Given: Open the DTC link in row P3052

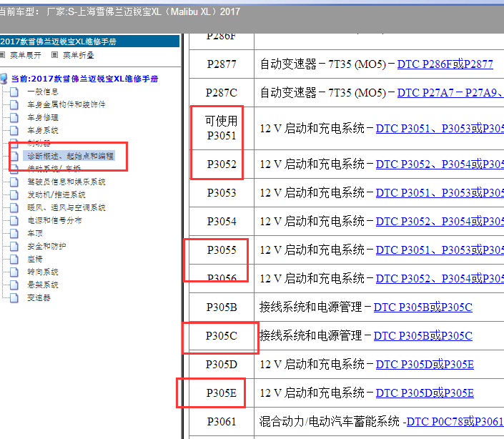Looking at the screenshot, I should (x=440, y=164).
